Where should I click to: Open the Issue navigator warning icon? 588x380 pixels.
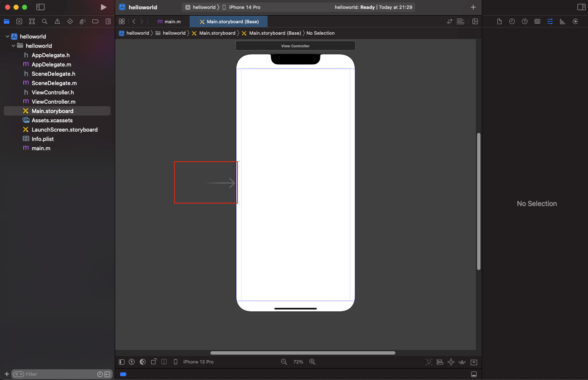tap(57, 22)
